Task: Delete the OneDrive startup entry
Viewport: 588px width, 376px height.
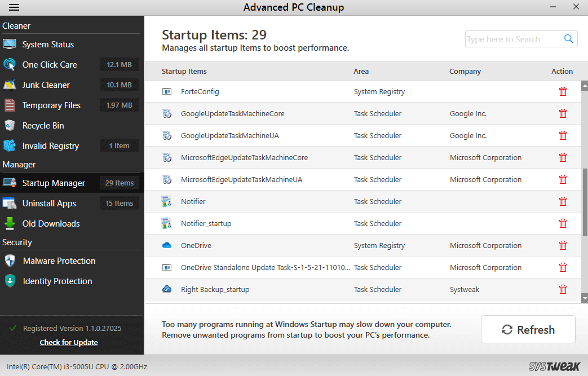Action: pyautogui.click(x=563, y=245)
